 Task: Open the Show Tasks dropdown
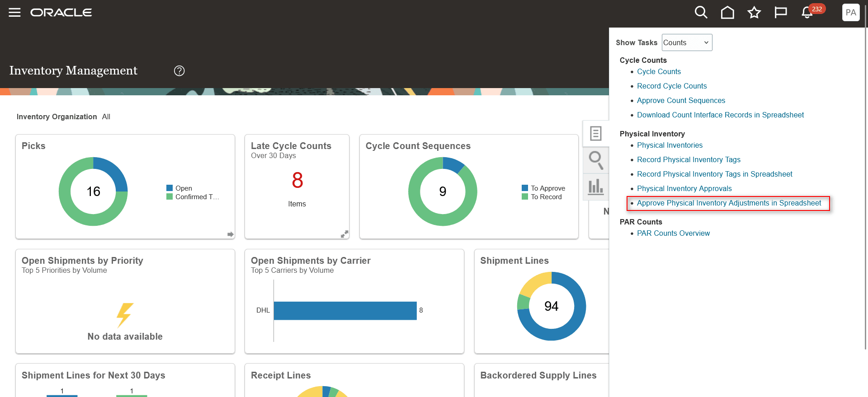(687, 42)
